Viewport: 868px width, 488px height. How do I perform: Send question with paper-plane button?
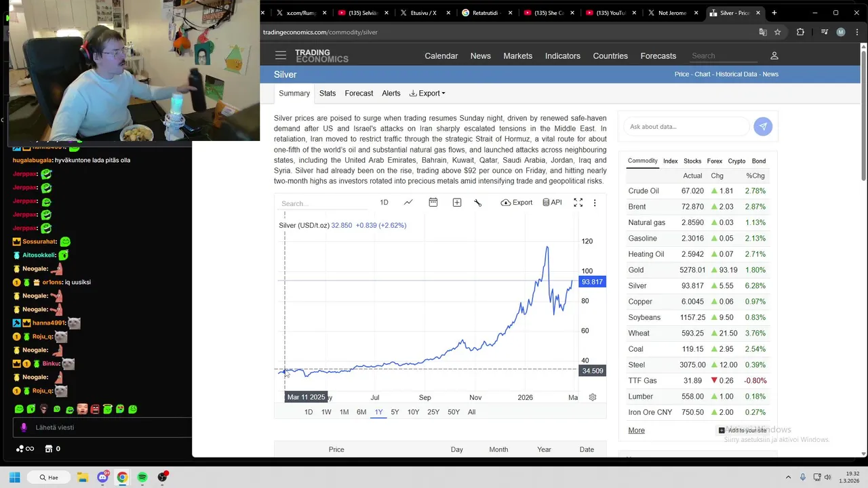763,127
